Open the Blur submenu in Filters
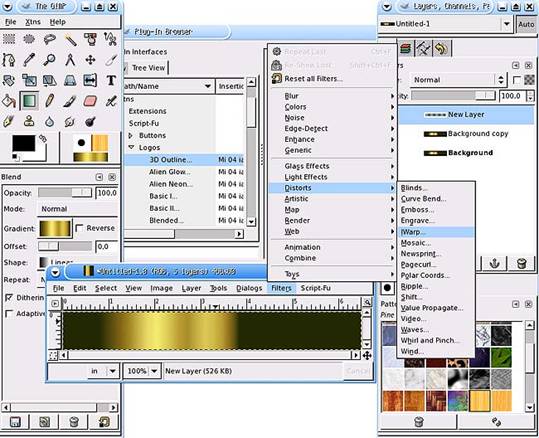This screenshot has height=438, width=539. (x=332, y=96)
